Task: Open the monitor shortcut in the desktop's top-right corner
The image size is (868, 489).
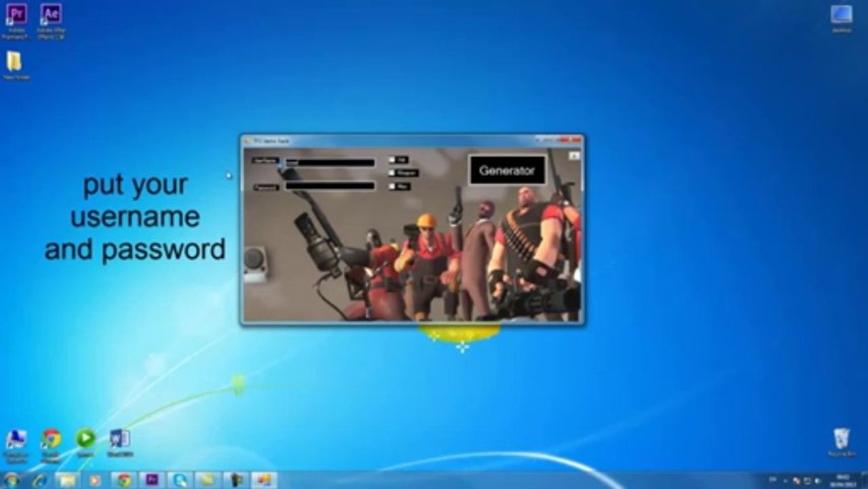Action: pyautogui.click(x=842, y=18)
